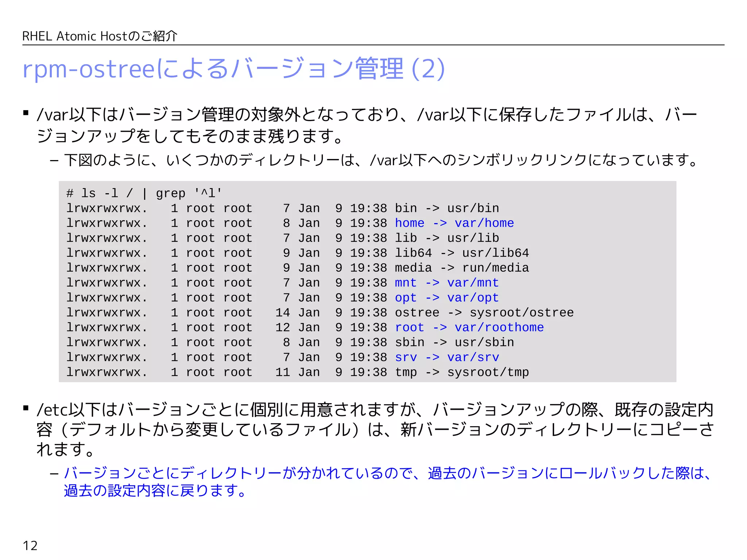Click the text 'れます。' ending the second bullet
Screen dimensions: 747x560
tap(66, 450)
